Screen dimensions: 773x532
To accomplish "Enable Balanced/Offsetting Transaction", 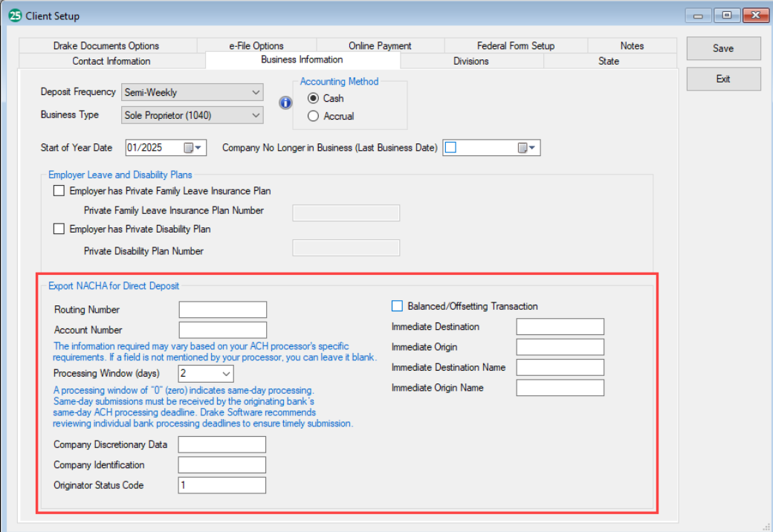I will click(x=397, y=305).
